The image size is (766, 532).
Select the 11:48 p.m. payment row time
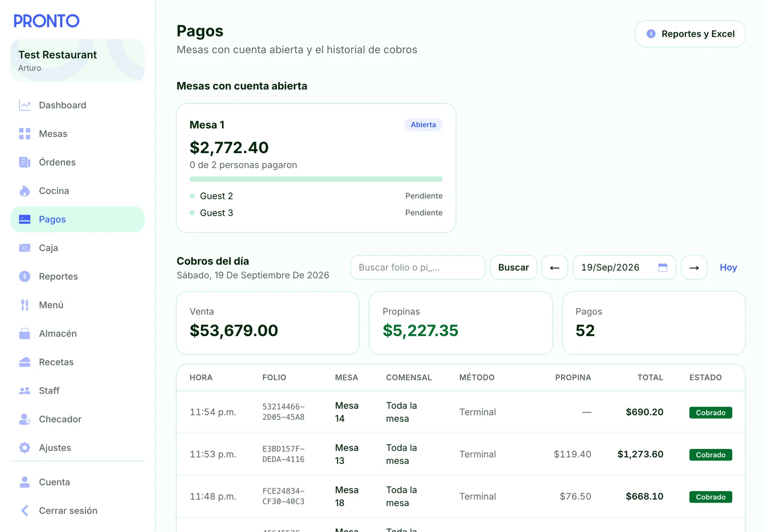pos(213,497)
